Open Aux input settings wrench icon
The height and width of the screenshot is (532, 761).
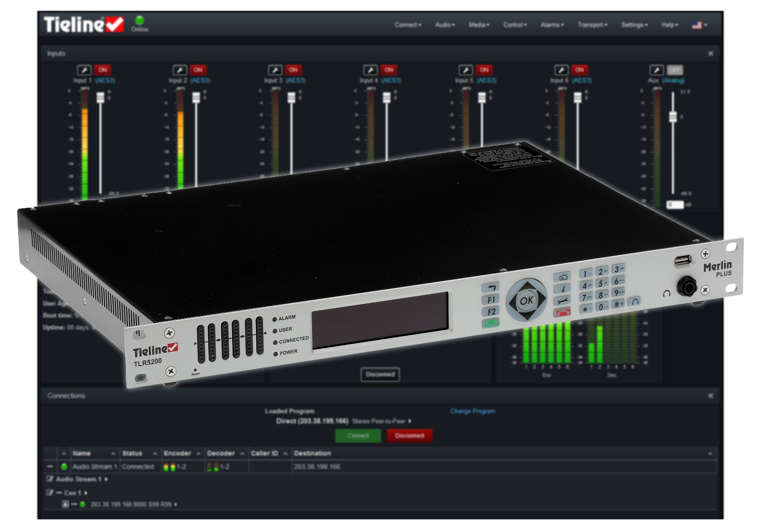coord(656,70)
